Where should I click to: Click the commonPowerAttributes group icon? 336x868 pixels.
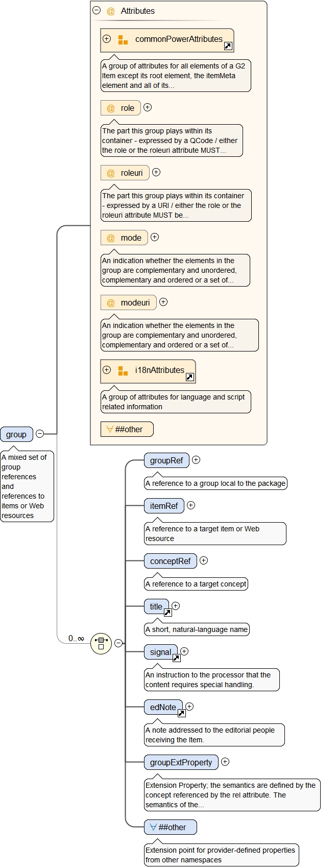[123, 40]
